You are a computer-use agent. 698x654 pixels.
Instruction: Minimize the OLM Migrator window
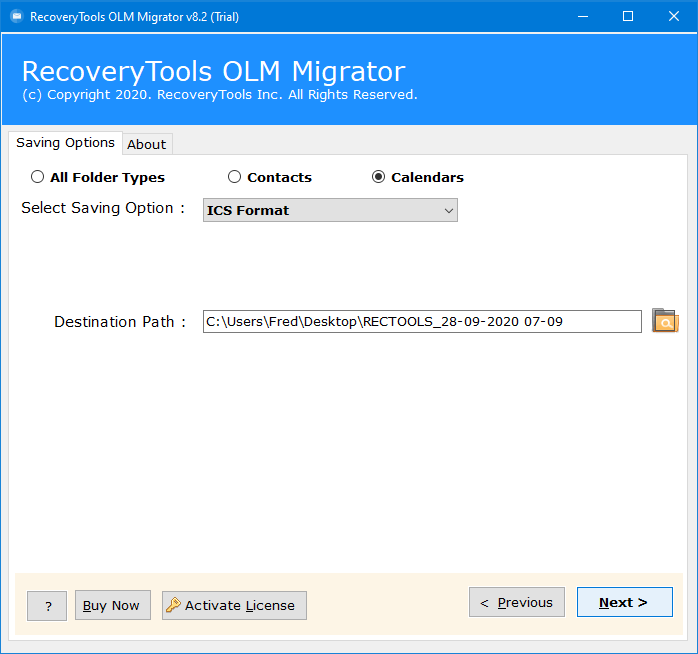point(583,16)
